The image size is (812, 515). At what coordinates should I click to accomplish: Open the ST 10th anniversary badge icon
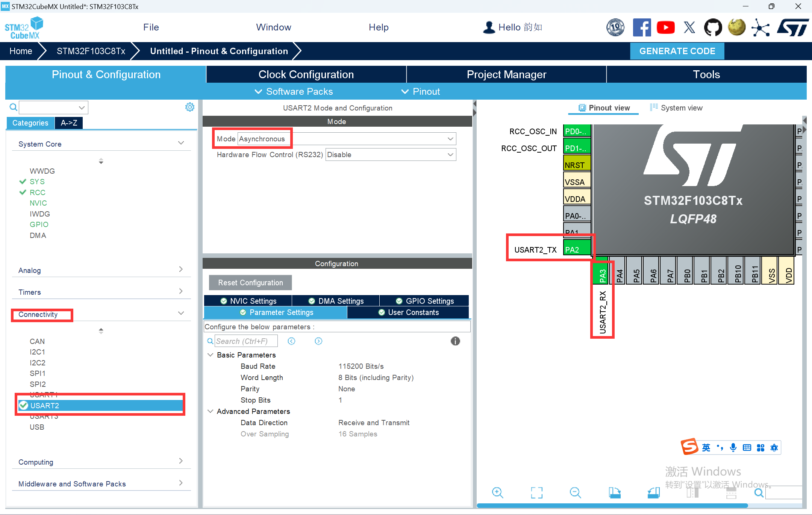point(615,27)
